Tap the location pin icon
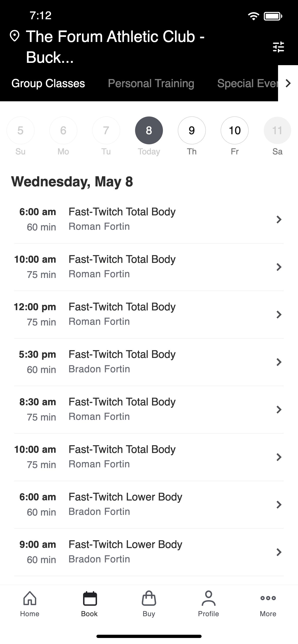 15,36
